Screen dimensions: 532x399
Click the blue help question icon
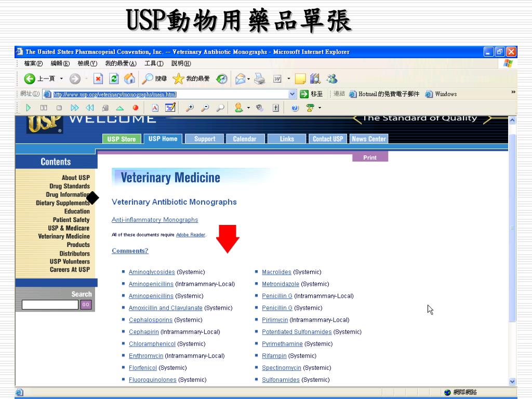[295, 108]
